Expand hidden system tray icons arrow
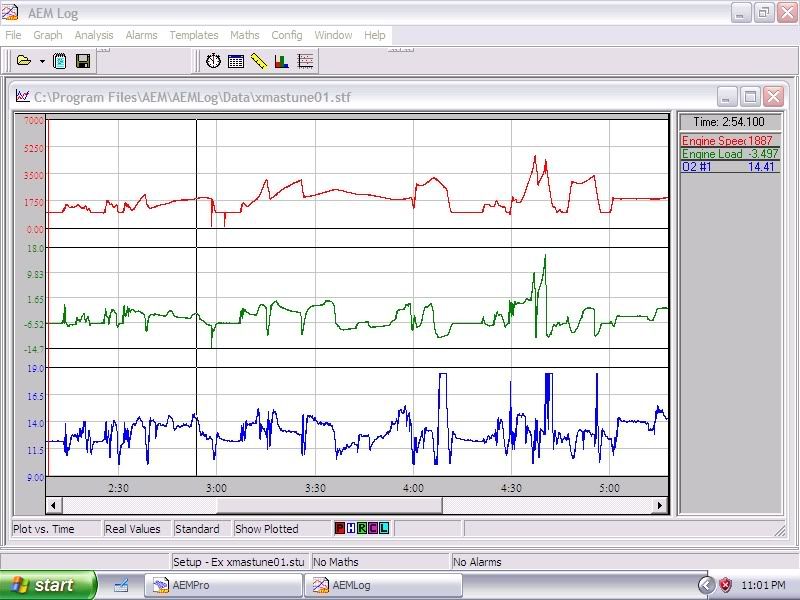 pos(707,585)
